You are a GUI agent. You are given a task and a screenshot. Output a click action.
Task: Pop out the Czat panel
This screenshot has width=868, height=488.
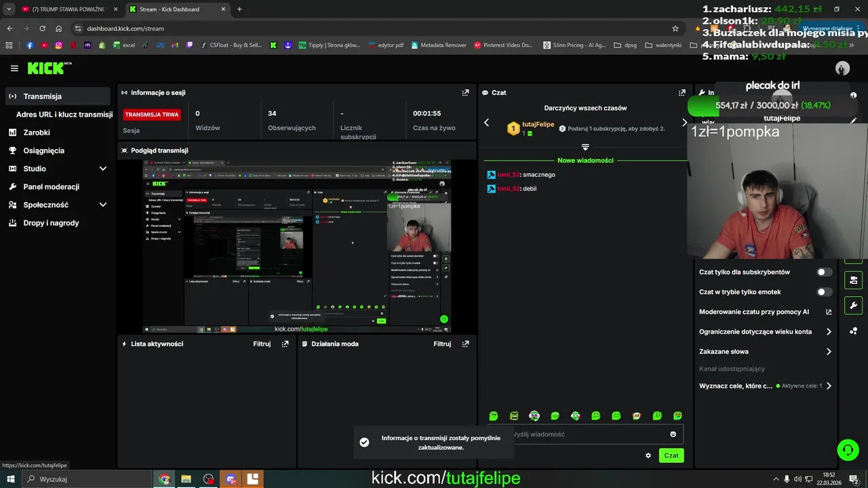click(682, 93)
